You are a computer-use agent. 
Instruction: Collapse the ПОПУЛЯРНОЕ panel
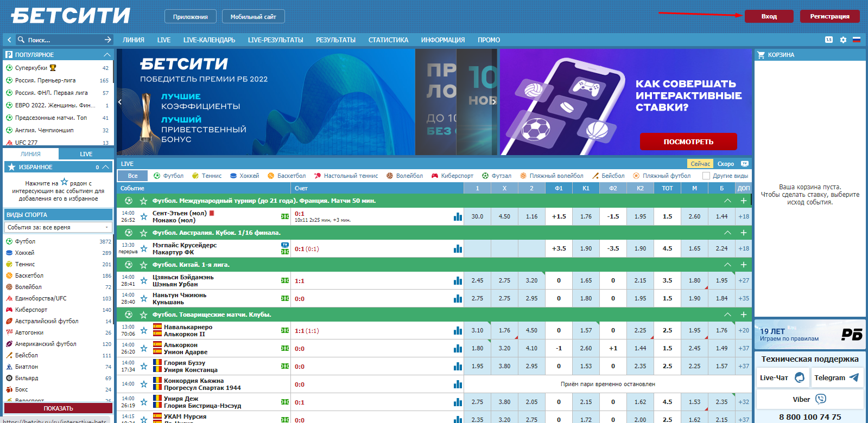point(107,55)
